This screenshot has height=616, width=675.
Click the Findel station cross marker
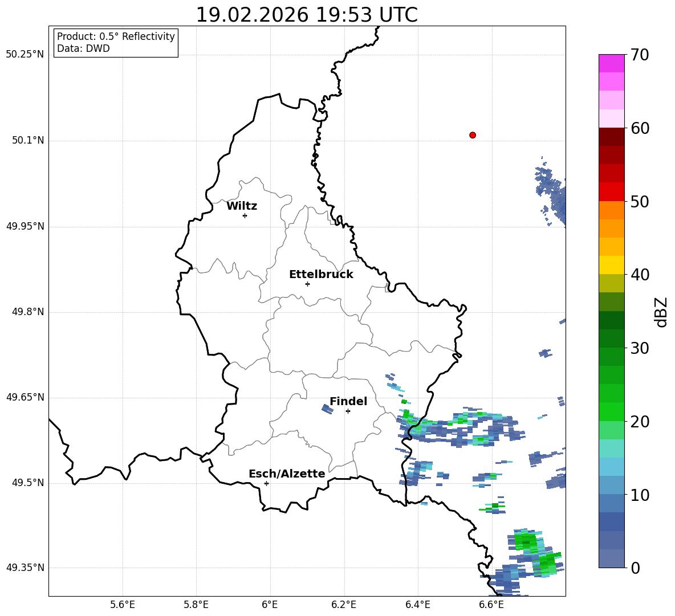(348, 411)
